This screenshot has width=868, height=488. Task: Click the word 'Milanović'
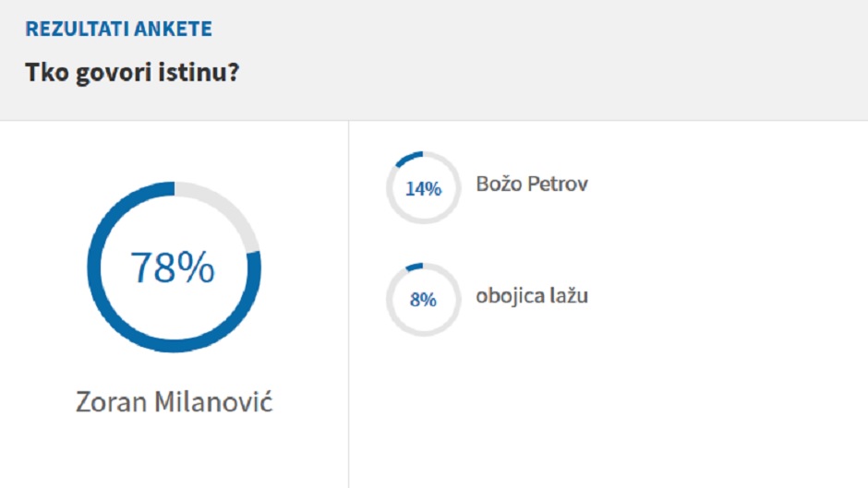(213, 402)
